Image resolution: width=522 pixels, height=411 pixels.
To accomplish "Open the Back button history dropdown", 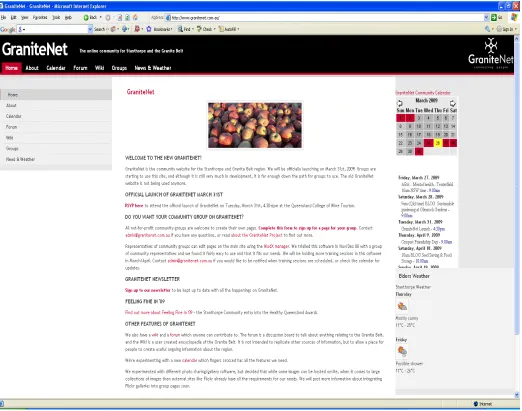I will pyautogui.click(x=100, y=17).
